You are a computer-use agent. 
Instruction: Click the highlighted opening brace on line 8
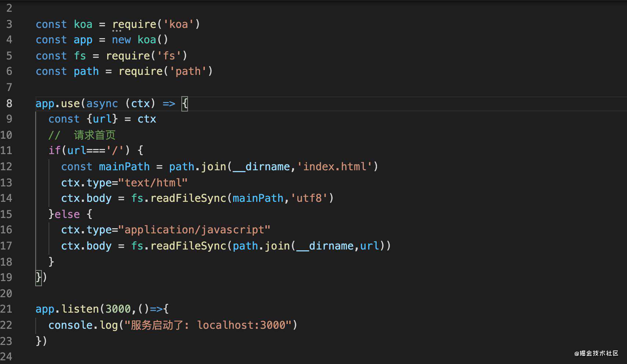point(185,103)
